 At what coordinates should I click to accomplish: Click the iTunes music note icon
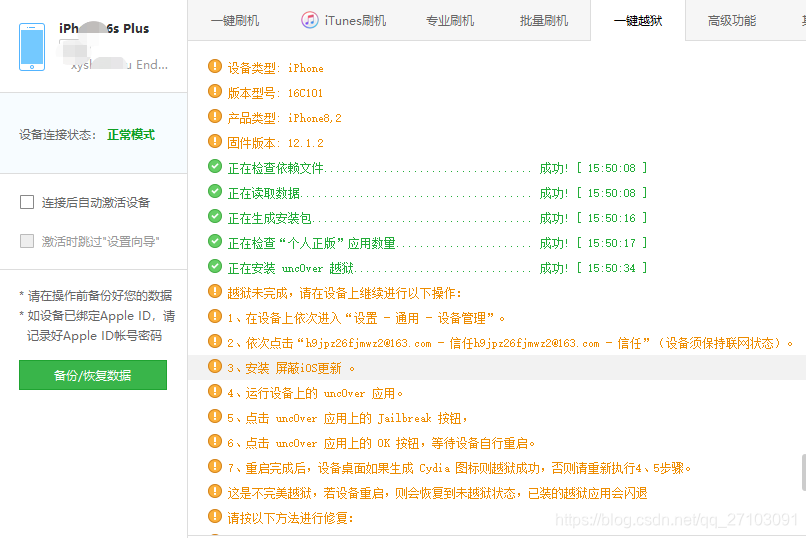[309, 20]
